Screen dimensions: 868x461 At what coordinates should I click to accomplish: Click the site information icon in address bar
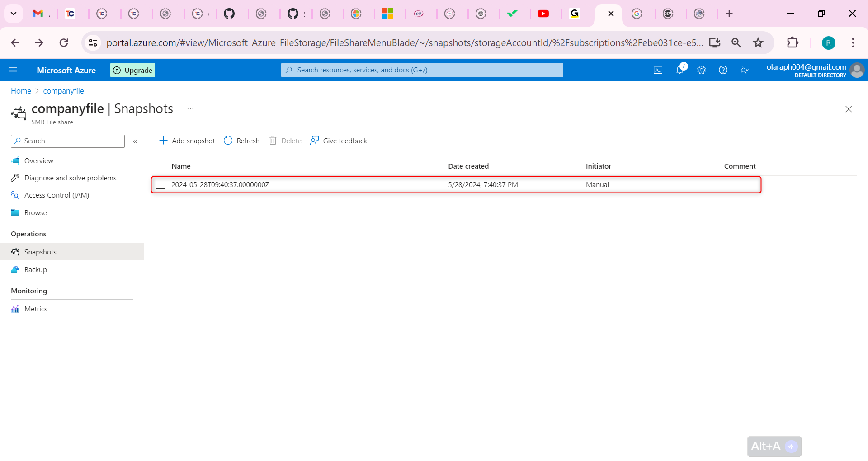coord(93,43)
